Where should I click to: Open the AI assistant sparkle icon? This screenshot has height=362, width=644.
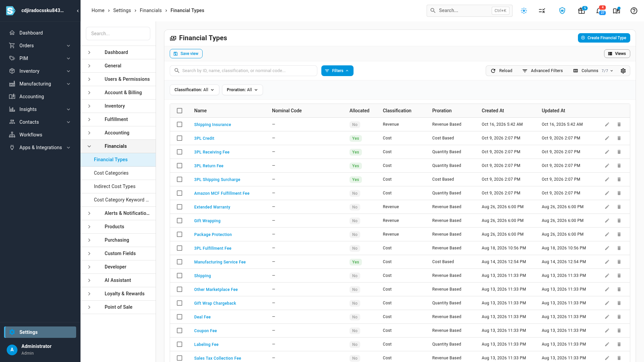(x=524, y=11)
